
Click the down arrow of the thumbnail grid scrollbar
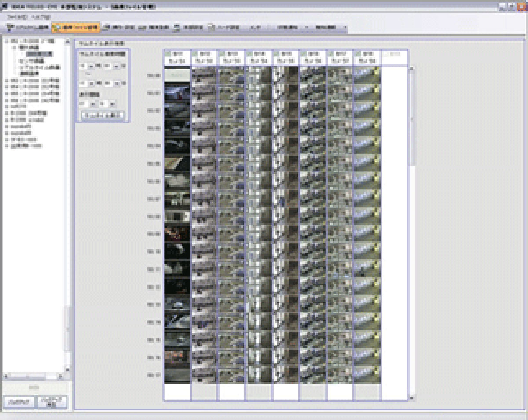[x=412, y=398]
